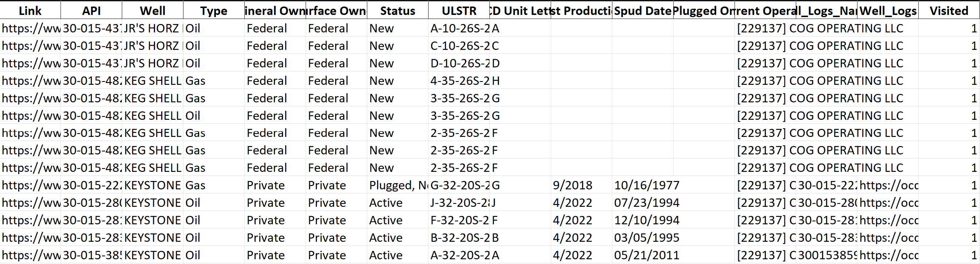The image size is (980, 264).
Task: Select the ULSTR cell showing D-10-26S
Action: point(459,63)
